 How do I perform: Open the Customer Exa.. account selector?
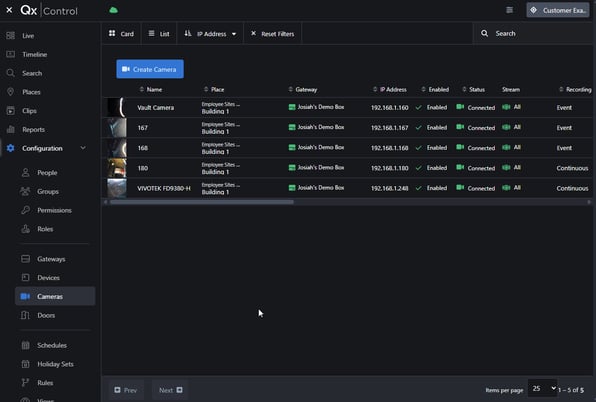[558, 10]
